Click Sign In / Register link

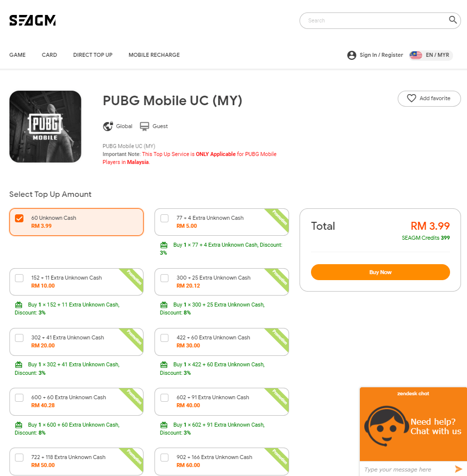(x=381, y=55)
